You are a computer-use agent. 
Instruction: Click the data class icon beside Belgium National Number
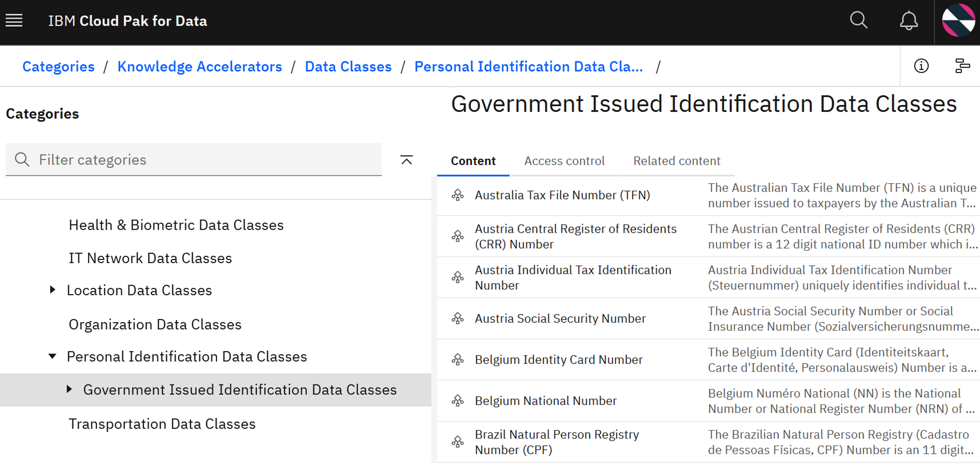click(x=457, y=401)
